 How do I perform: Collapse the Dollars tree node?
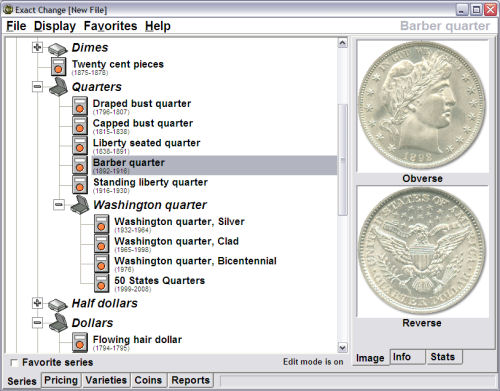[37, 323]
